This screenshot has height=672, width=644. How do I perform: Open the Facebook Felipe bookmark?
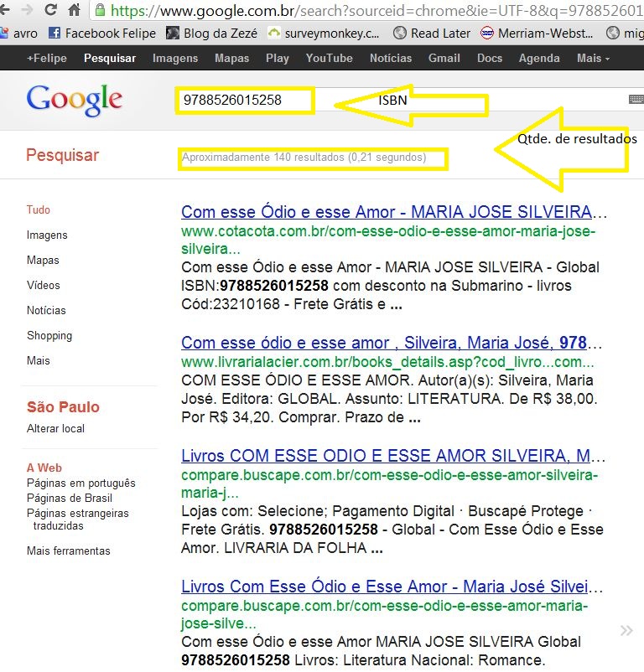click(x=102, y=33)
